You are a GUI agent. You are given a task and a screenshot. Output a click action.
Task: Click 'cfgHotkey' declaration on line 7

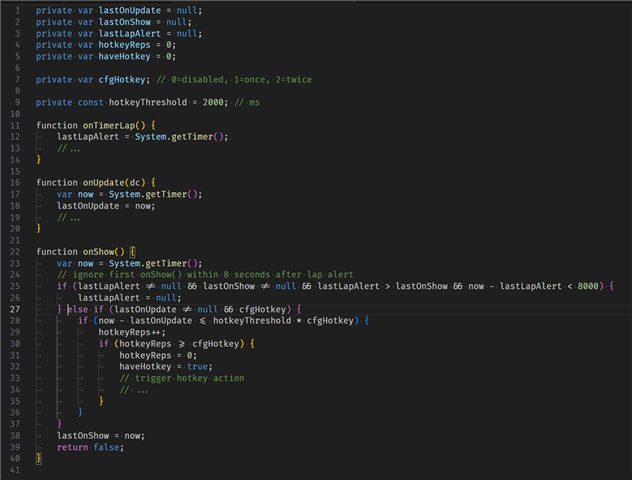coord(122,79)
